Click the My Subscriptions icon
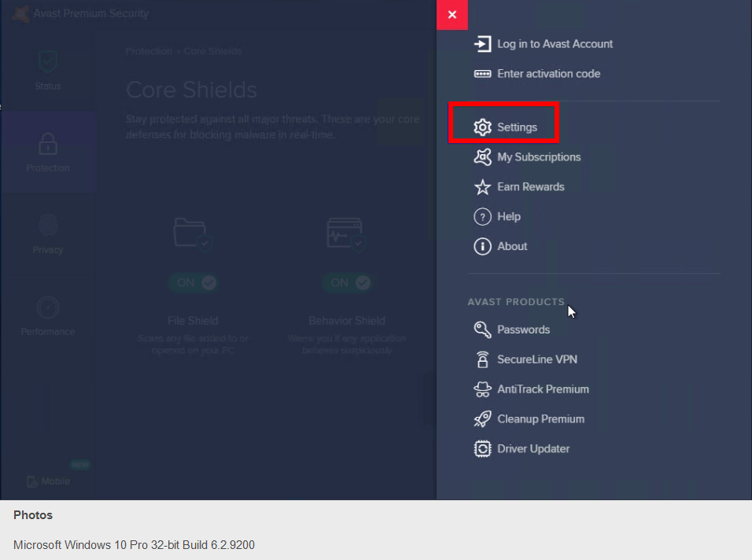Viewport: 752px width, 560px height. pos(482,157)
